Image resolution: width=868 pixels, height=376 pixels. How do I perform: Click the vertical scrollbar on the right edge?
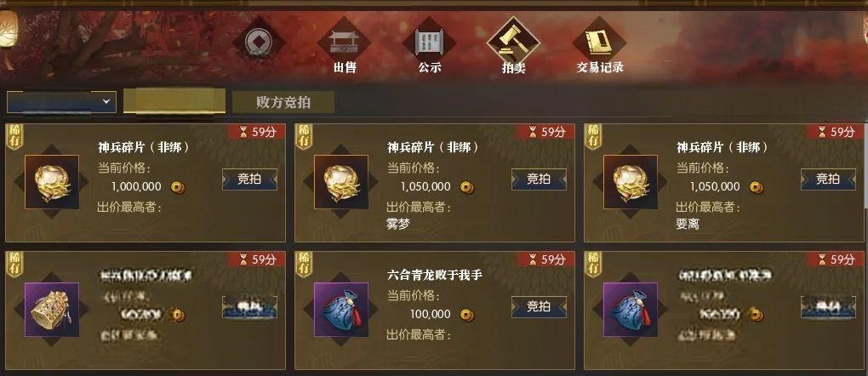point(865,166)
